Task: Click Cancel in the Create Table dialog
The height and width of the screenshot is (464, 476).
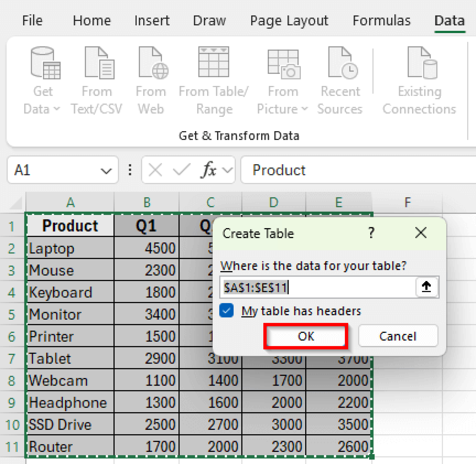Action: click(398, 336)
